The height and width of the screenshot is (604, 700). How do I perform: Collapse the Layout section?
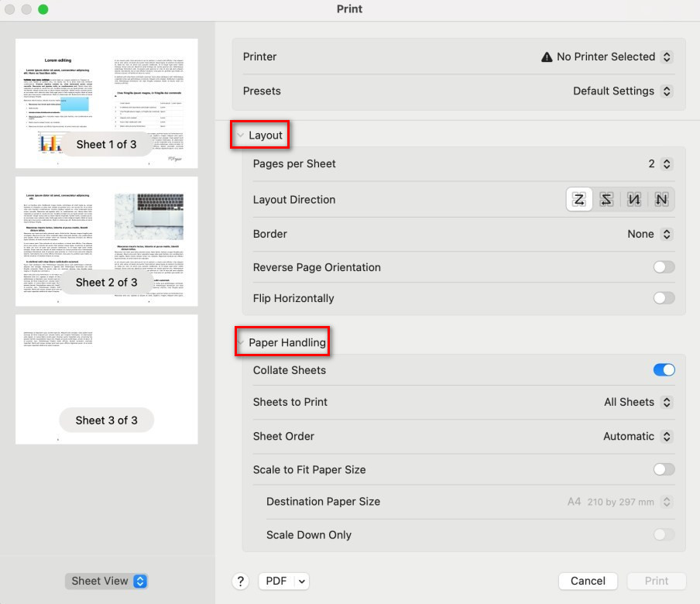241,135
